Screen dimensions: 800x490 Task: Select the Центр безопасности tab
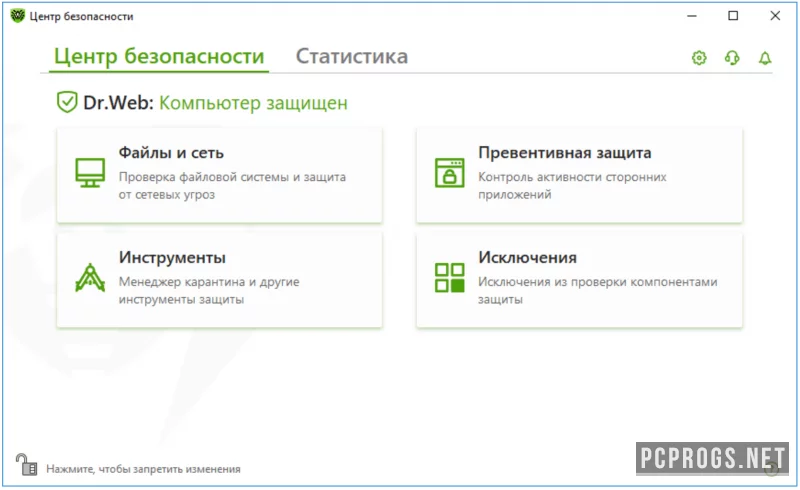pyautogui.click(x=159, y=56)
